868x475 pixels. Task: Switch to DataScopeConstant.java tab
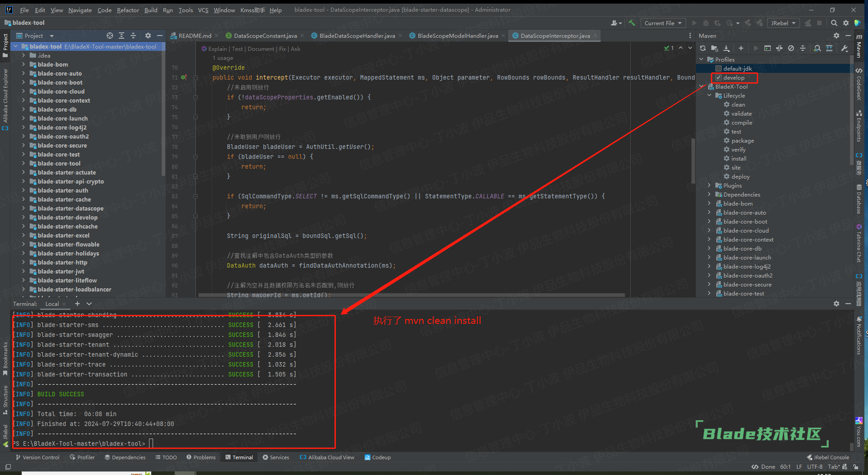tap(265, 36)
